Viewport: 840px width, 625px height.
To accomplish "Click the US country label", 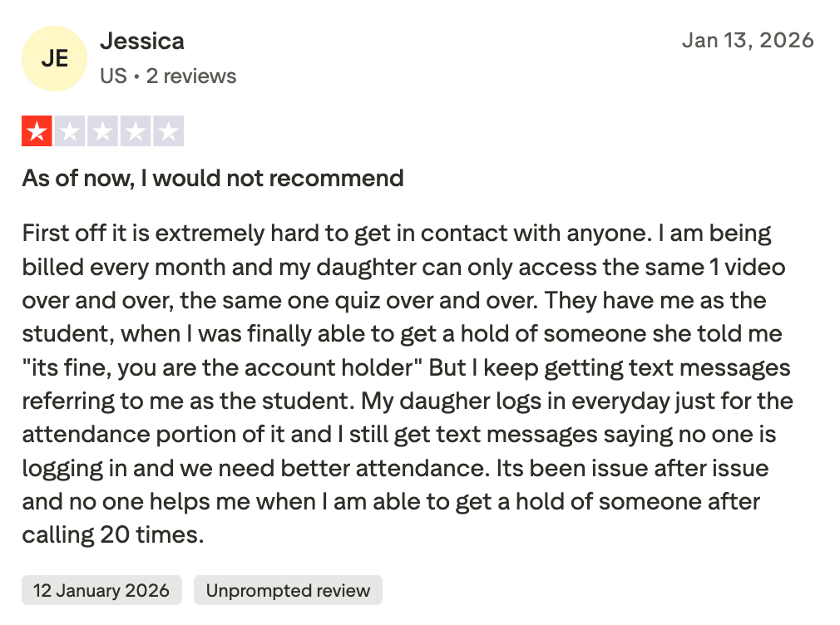I will pyautogui.click(x=113, y=76).
